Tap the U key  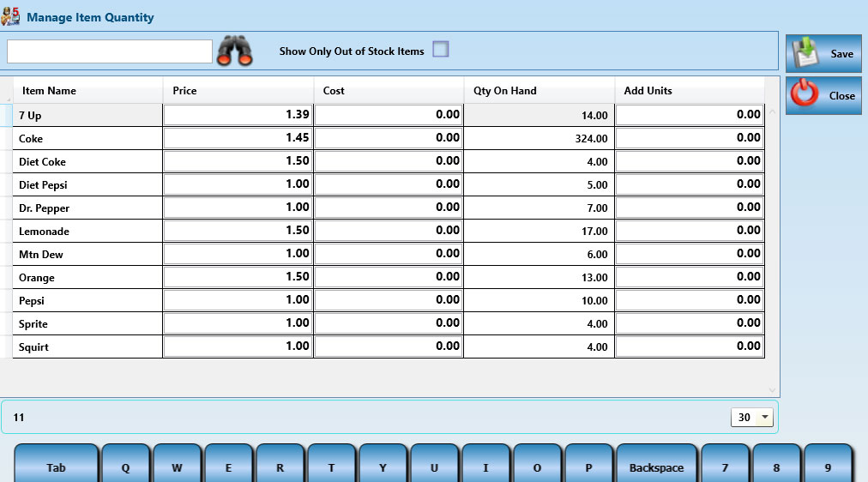tap(435, 464)
